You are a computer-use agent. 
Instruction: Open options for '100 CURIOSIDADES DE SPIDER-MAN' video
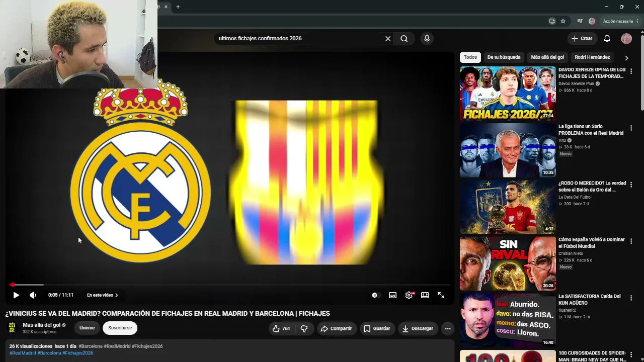(631, 355)
